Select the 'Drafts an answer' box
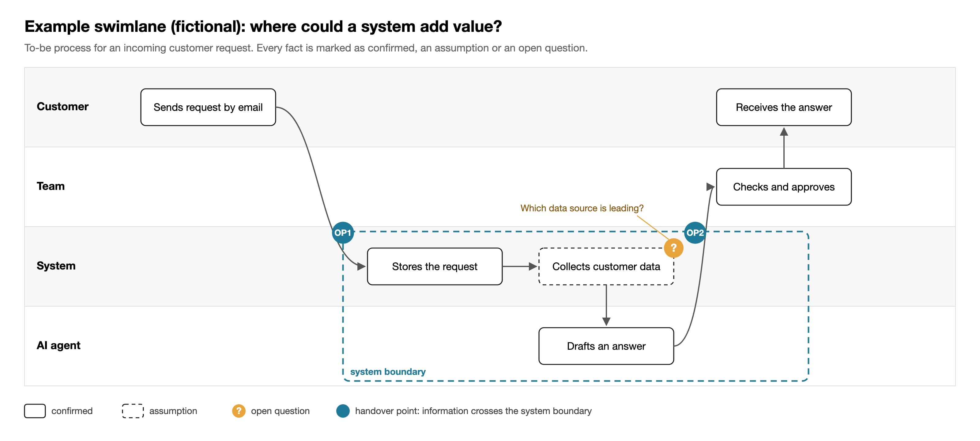Viewport: 980px width, 441px height. tap(606, 346)
